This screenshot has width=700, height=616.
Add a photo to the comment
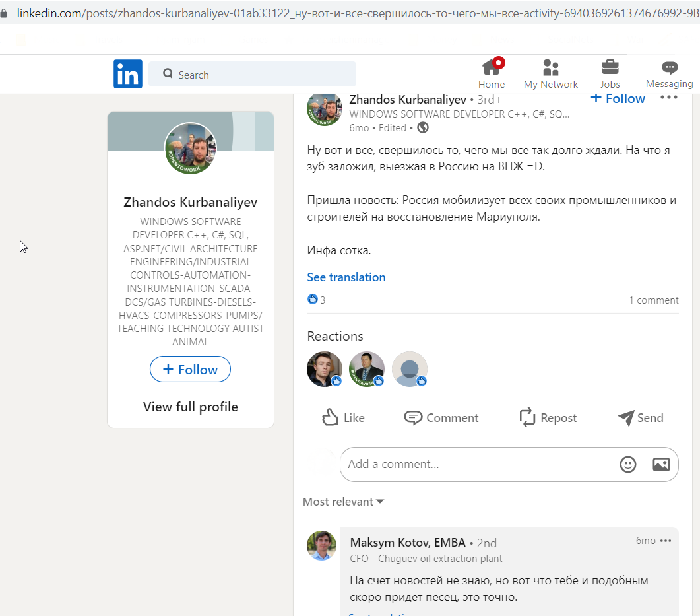pyautogui.click(x=661, y=465)
